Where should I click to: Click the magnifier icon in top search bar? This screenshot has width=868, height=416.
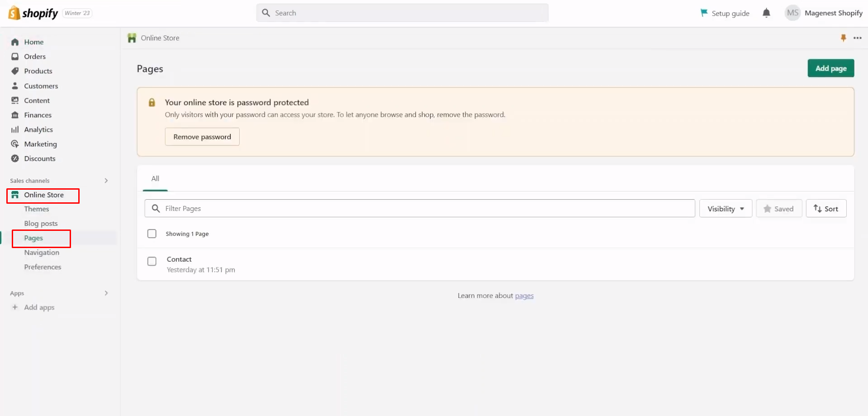coord(266,13)
